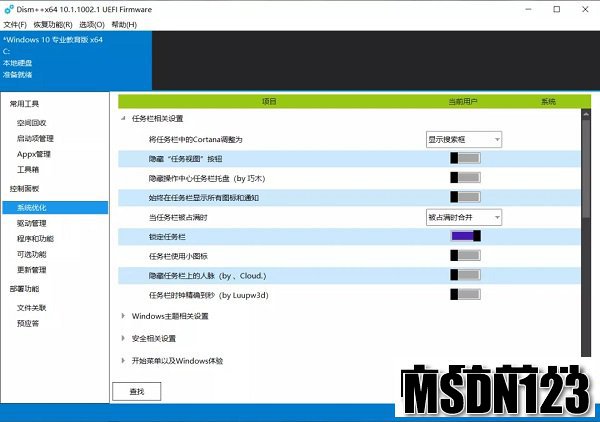The height and width of the screenshot is (422, 600).
Task: Click the 项目 column header
Action: [x=269, y=101]
